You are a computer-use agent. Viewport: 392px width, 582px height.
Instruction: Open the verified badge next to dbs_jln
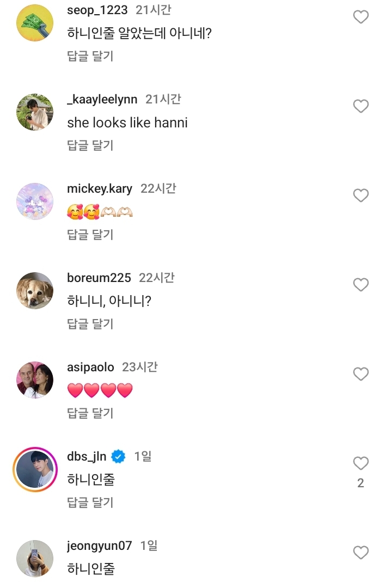(119, 456)
